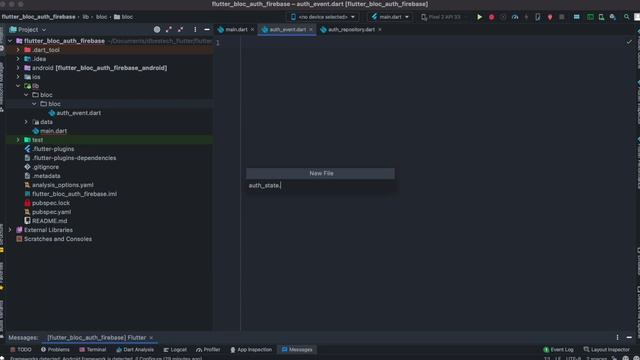Expand the ios folder
This screenshot has width=640, height=360.
[x=18, y=77]
